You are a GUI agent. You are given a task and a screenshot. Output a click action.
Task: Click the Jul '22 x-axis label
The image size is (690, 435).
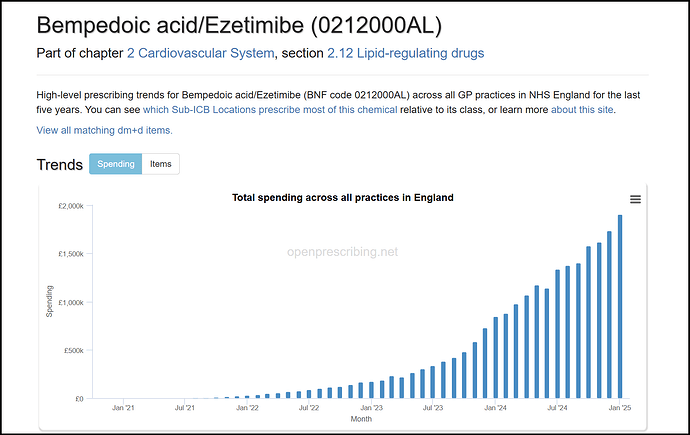click(309, 408)
